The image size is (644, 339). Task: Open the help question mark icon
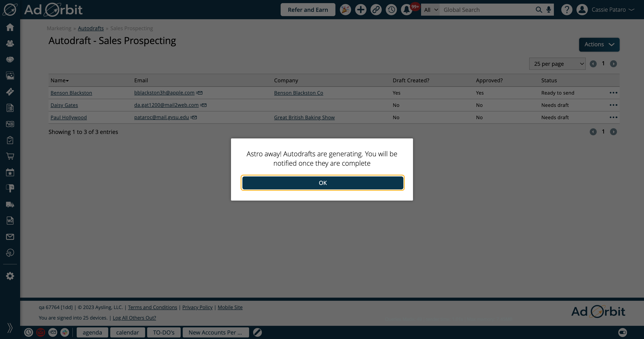click(x=566, y=10)
